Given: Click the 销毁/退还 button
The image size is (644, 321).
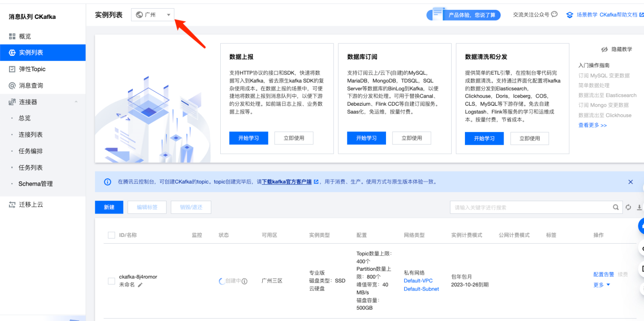Looking at the screenshot, I should point(191,207).
